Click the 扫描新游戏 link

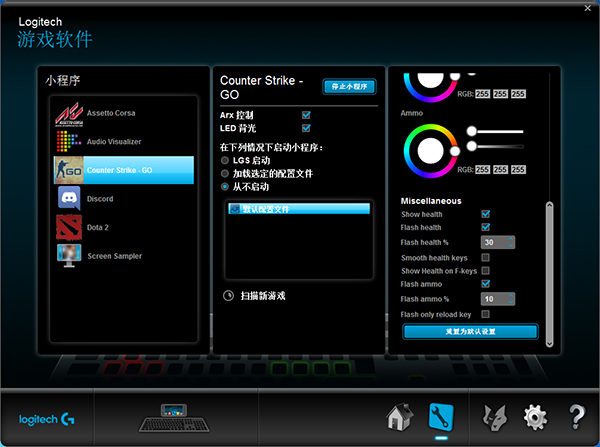tap(263, 295)
